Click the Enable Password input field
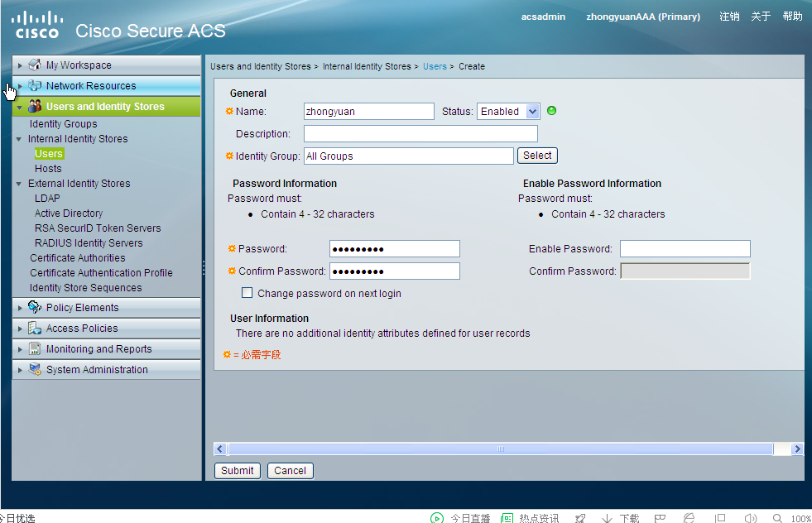The height and width of the screenshot is (523, 812). (685, 248)
